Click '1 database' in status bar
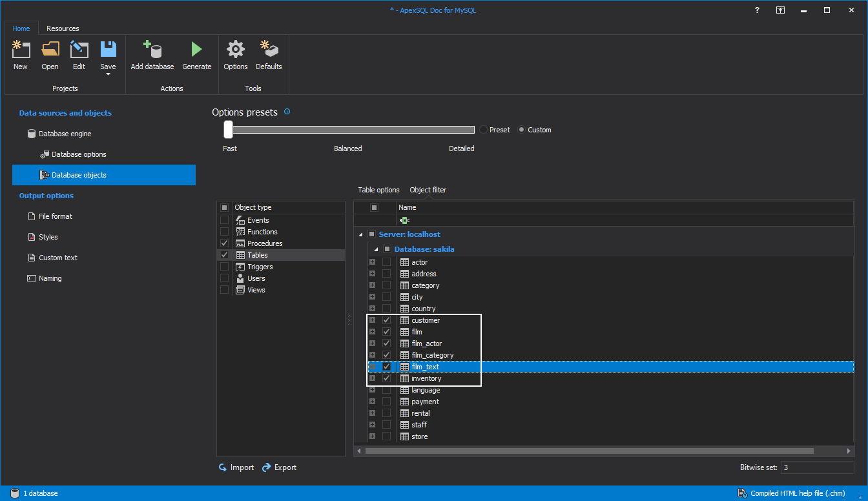Screen dimensions: 868x501 tap(34, 493)
